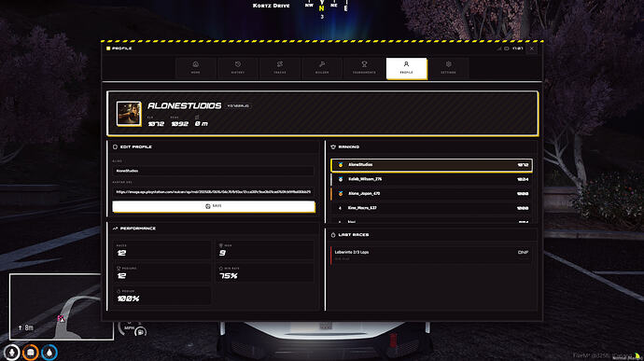
Task: Click the AloneStudios avatar thumbnail
Action: tap(129, 114)
